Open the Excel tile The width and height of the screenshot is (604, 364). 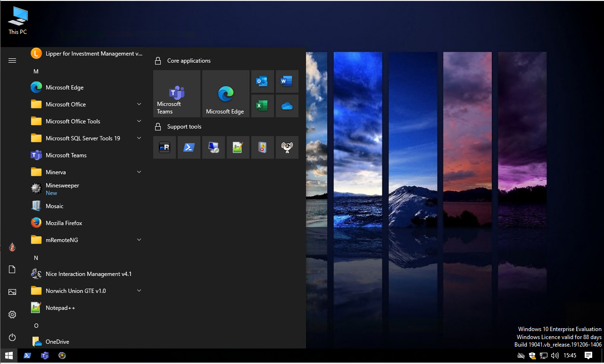pos(262,106)
